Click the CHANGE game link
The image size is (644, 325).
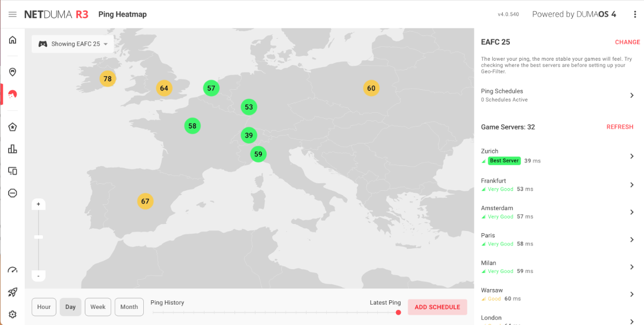[627, 42]
